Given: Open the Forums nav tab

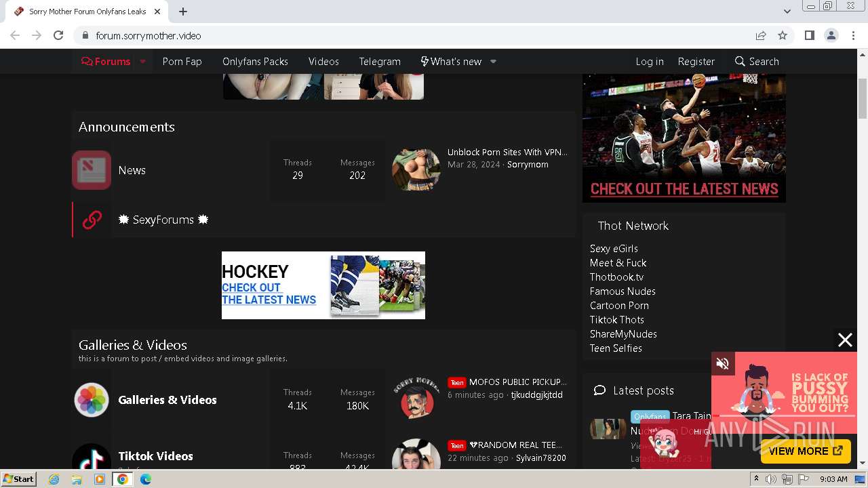Looking at the screenshot, I should tap(106, 61).
